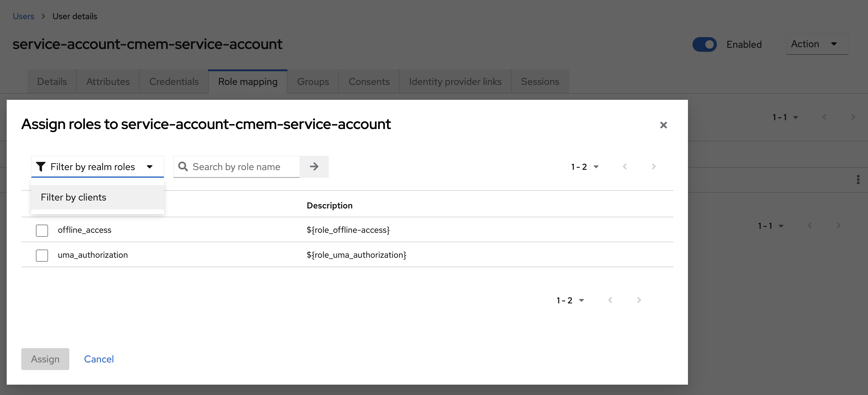Screen dimensions: 868x395
Task: Switch to the Role mapping tab
Action: (248, 81)
